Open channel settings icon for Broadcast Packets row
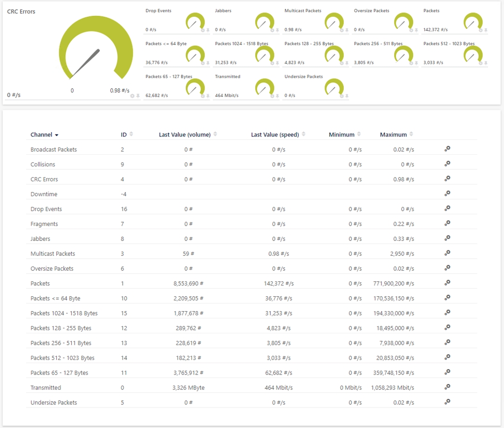 coord(447,149)
